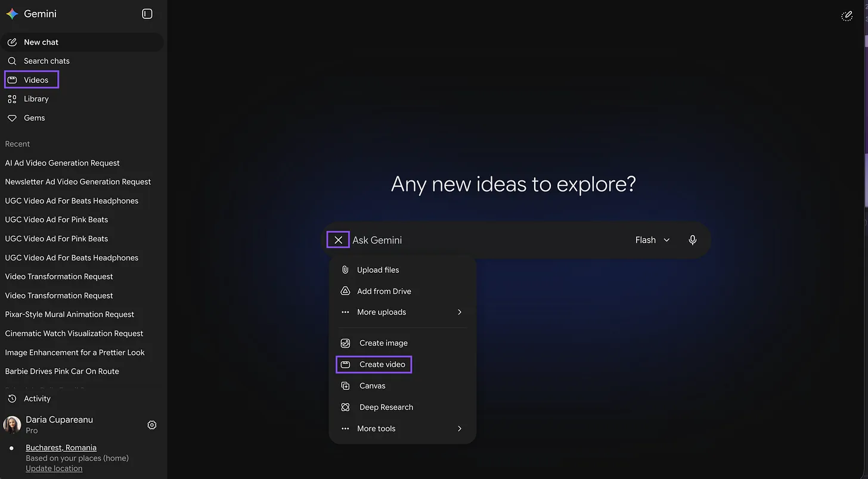Click the Activity history icon
Screen dimensions: 868x479
12,399
